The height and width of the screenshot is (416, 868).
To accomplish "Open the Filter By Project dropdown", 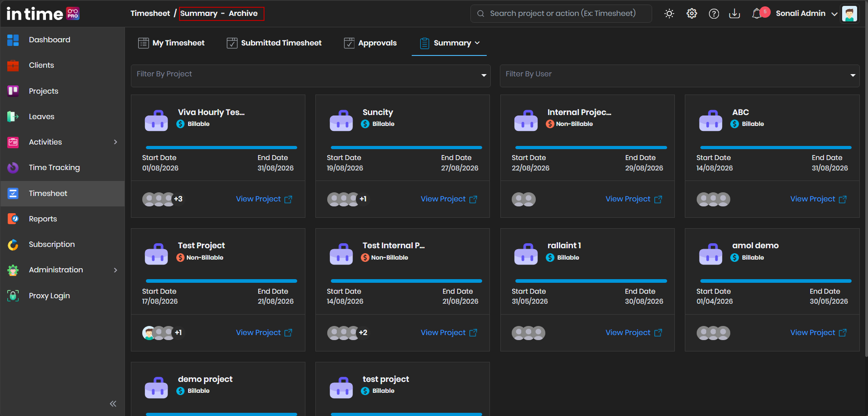I will pos(311,75).
